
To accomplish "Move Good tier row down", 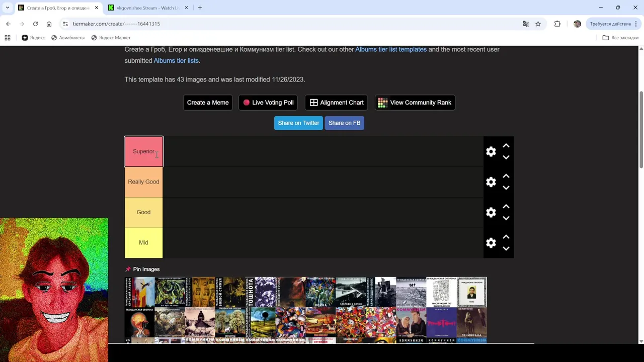I will pyautogui.click(x=506, y=218).
